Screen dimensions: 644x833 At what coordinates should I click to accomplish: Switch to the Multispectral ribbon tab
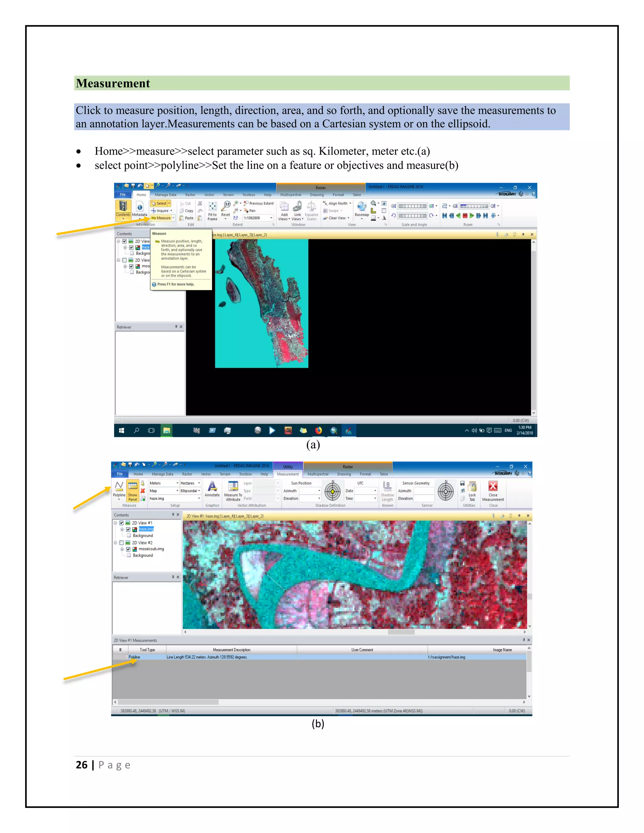317,474
